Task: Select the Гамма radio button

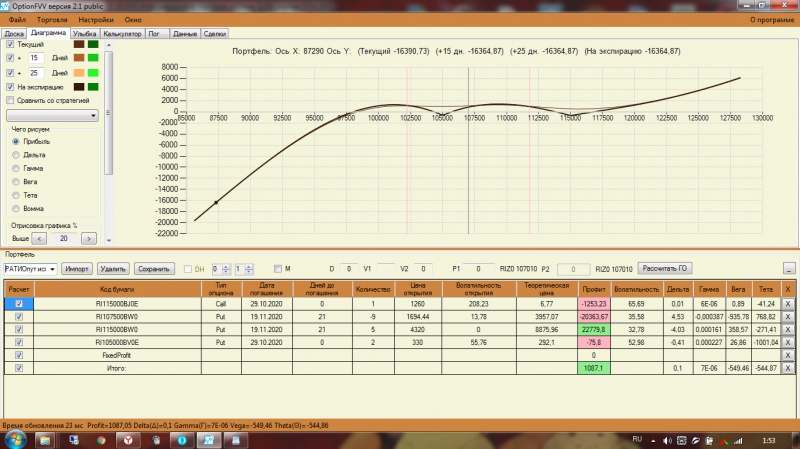Action: pos(16,168)
